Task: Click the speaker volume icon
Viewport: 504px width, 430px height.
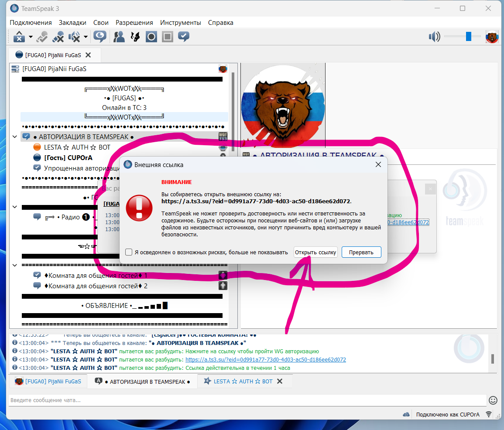Action: click(434, 37)
